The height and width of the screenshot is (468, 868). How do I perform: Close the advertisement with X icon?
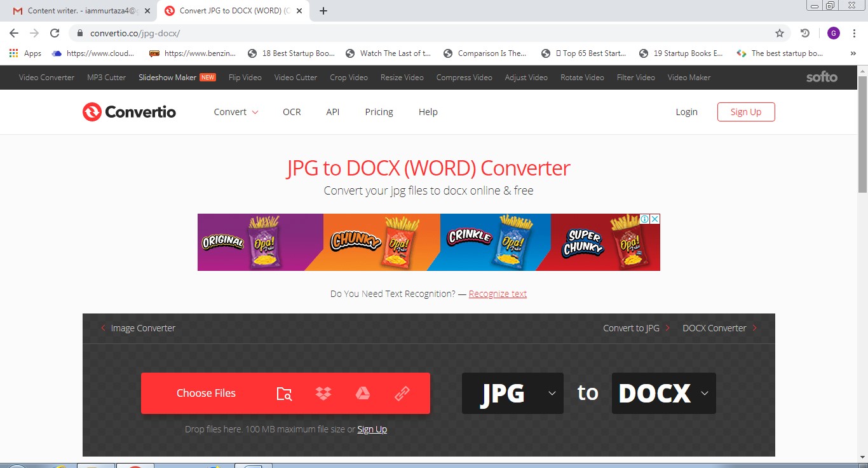click(x=655, y=219)
